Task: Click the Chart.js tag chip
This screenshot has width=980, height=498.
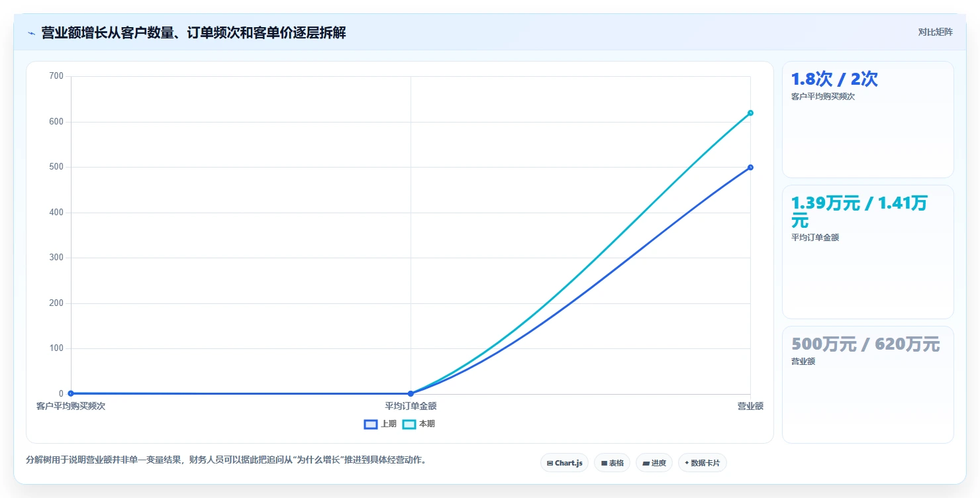Action: [x=564, y=463]
